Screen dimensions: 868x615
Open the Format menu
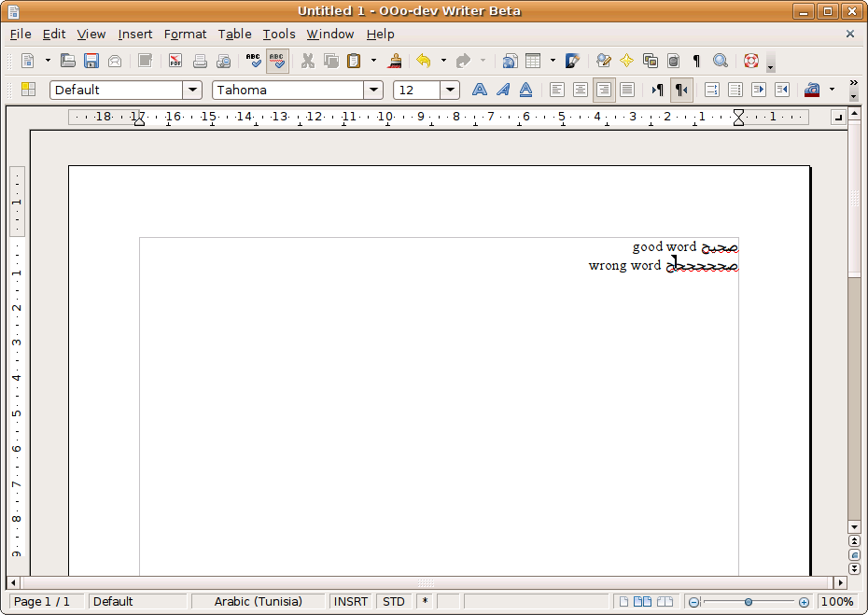185,34
